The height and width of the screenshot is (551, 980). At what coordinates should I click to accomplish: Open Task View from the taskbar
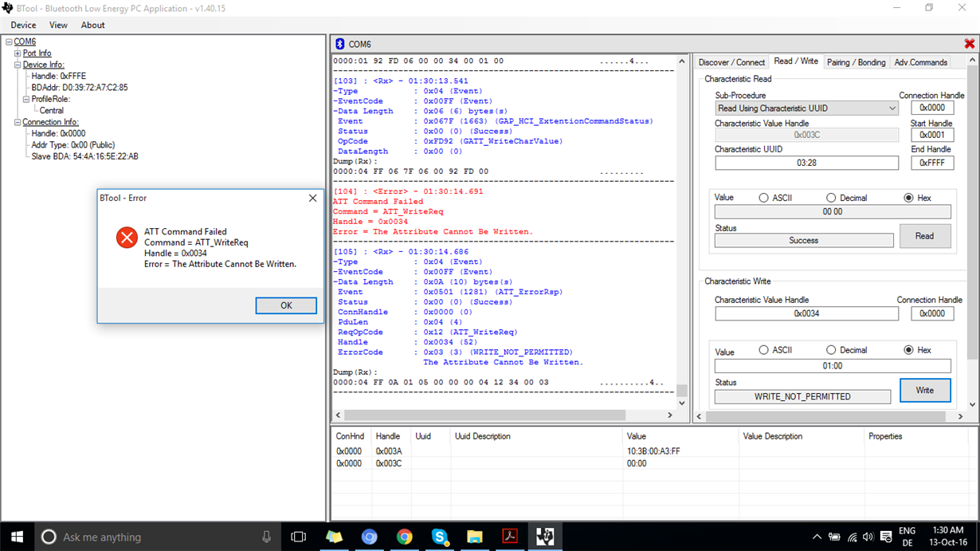(299, 537)
